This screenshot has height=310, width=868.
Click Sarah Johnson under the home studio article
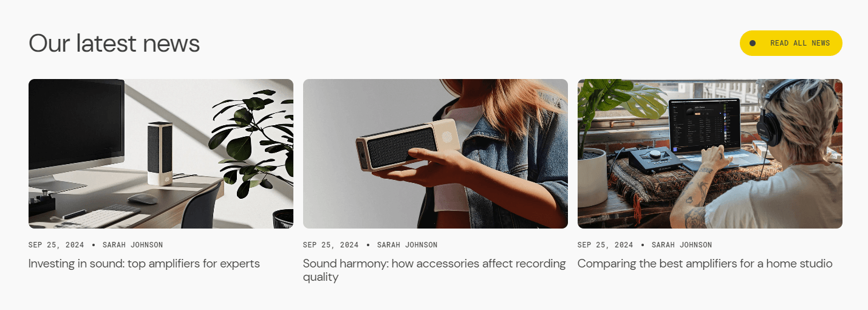tap(682, 245)
